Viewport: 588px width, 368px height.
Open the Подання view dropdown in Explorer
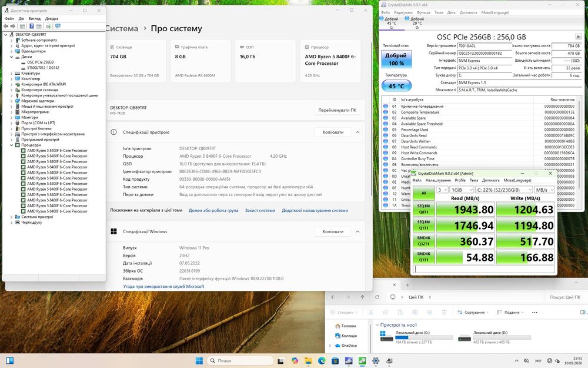(510, 313)
